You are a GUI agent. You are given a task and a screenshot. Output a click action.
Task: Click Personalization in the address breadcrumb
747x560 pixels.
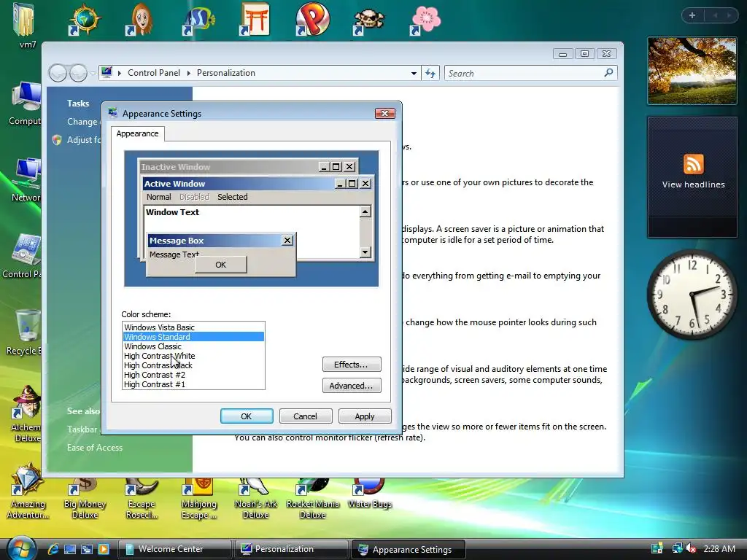[x=226, y=73]
